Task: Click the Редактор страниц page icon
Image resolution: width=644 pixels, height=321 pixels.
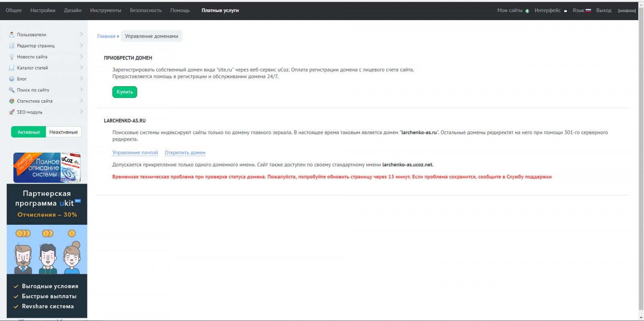Action: (12, 46)
